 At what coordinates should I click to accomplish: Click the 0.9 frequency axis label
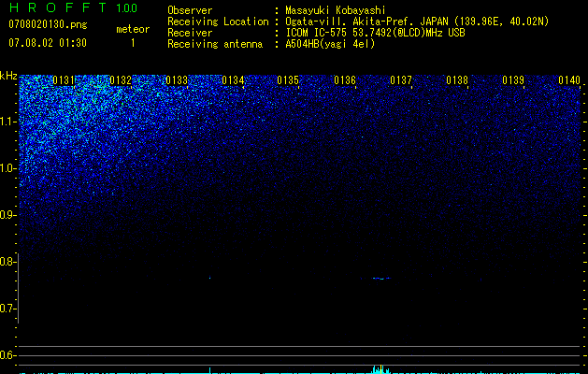(x=8, y=215)
